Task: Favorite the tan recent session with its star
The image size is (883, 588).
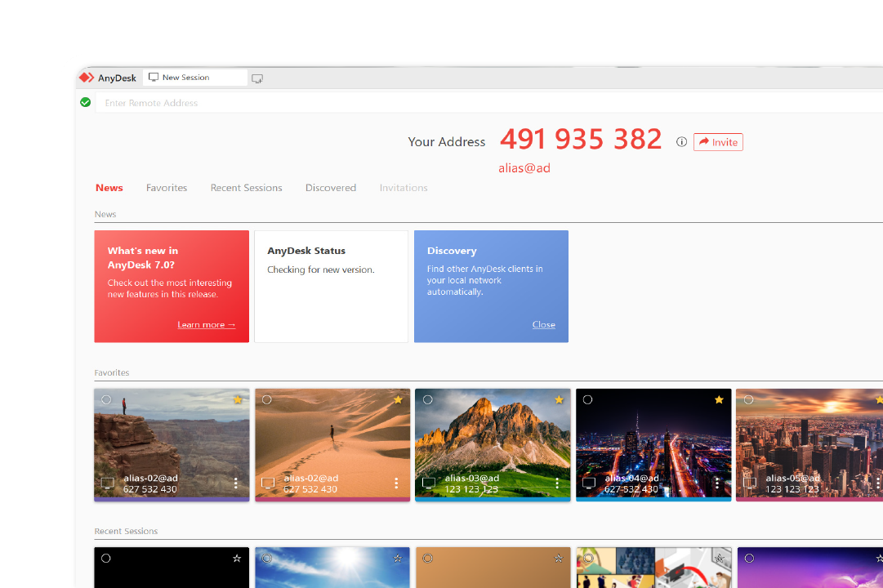Action: coord(558,558)
